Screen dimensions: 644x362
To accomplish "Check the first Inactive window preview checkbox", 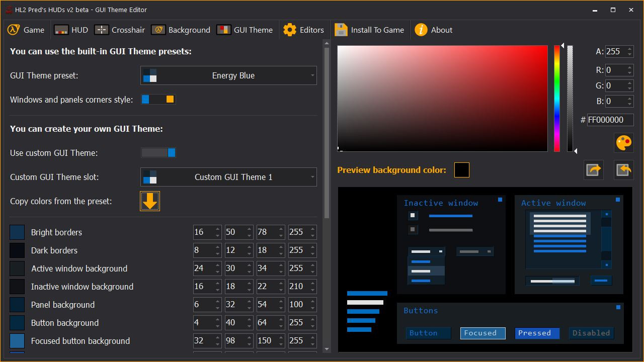I will point(413,216).
